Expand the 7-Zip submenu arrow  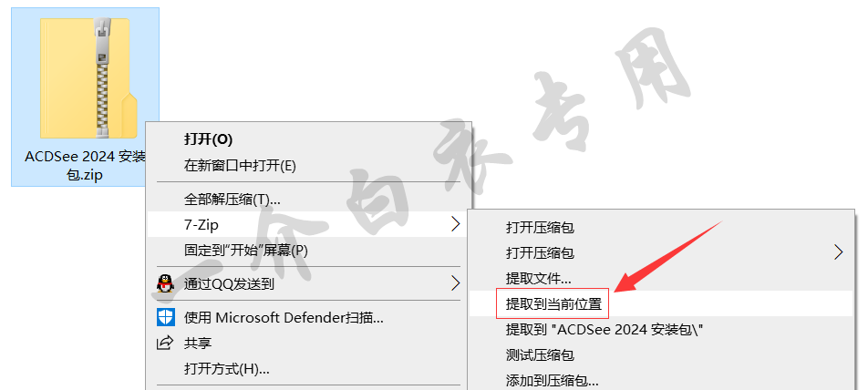click(455, 224)
